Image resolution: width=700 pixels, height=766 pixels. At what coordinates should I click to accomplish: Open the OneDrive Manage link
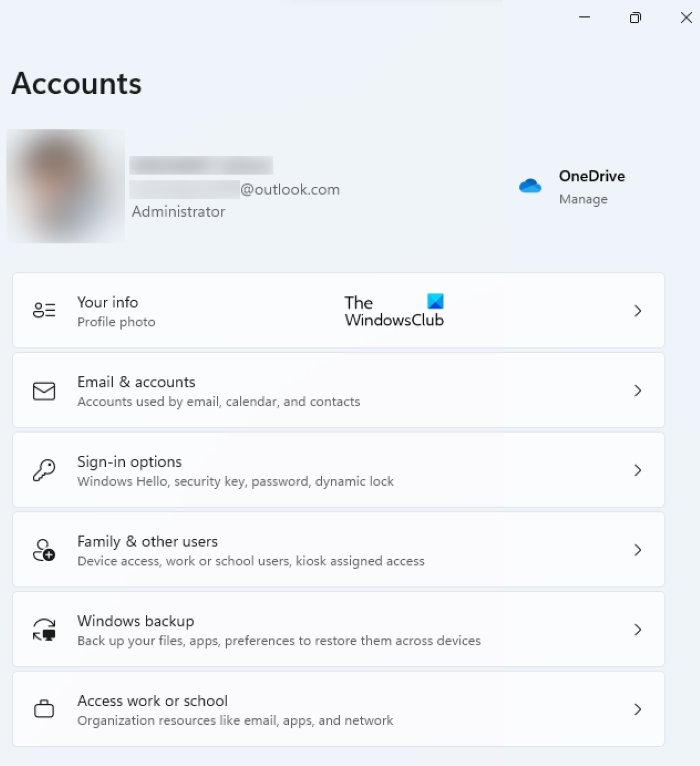[x=583, y=199]
